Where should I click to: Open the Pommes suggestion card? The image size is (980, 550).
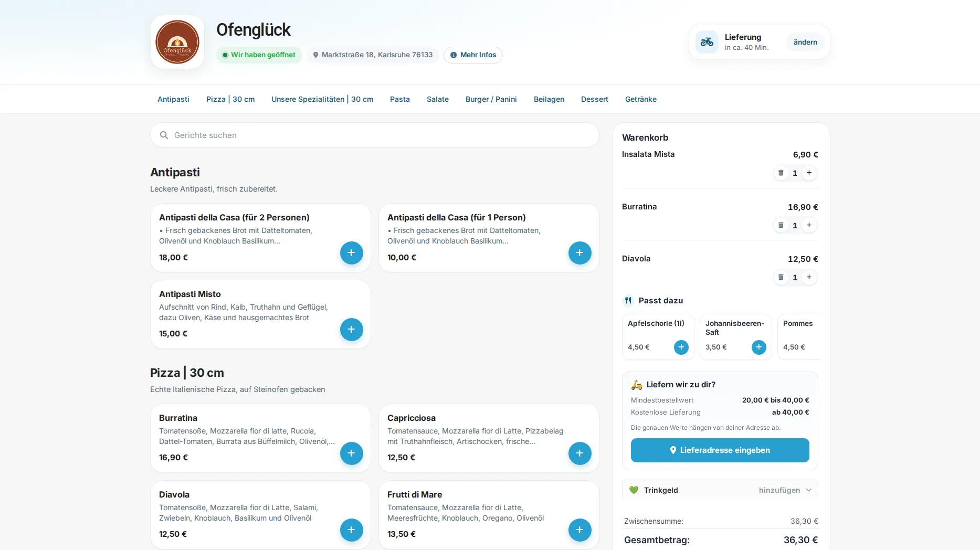[x=799, y=337]
